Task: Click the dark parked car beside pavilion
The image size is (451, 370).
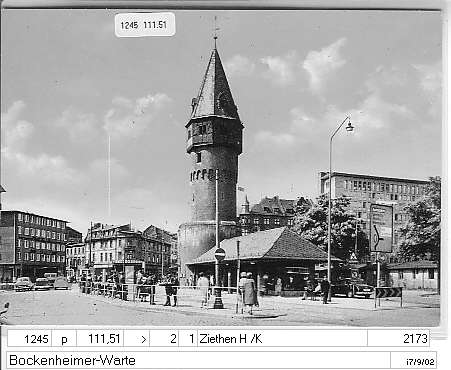Action: coord(352,288)
